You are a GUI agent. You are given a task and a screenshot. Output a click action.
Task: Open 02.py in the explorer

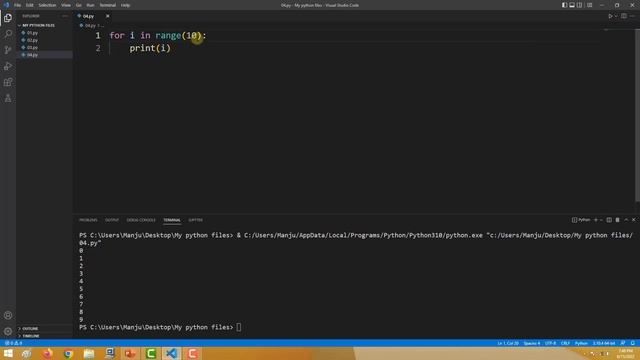point(32,40)
